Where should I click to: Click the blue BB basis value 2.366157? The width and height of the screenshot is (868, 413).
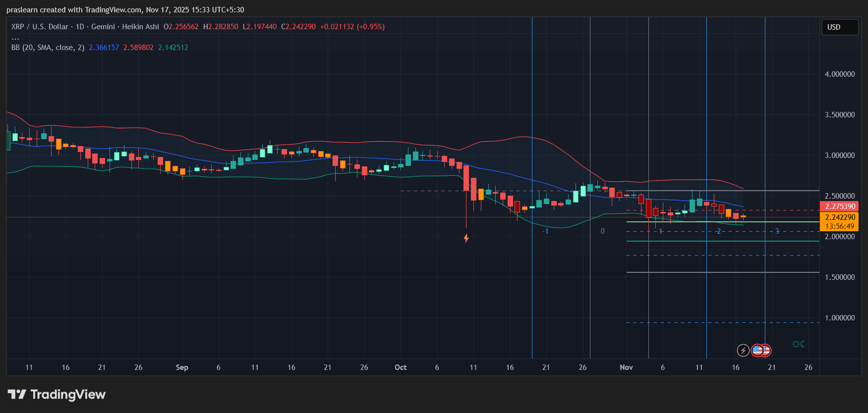tap(104, 48)
